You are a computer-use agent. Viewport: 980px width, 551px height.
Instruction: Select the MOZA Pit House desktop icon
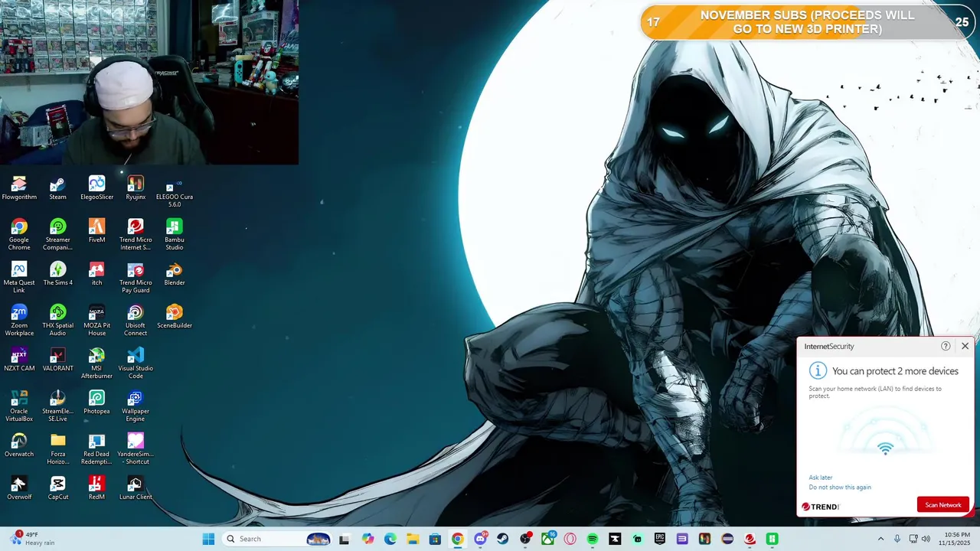pos(96,321)
